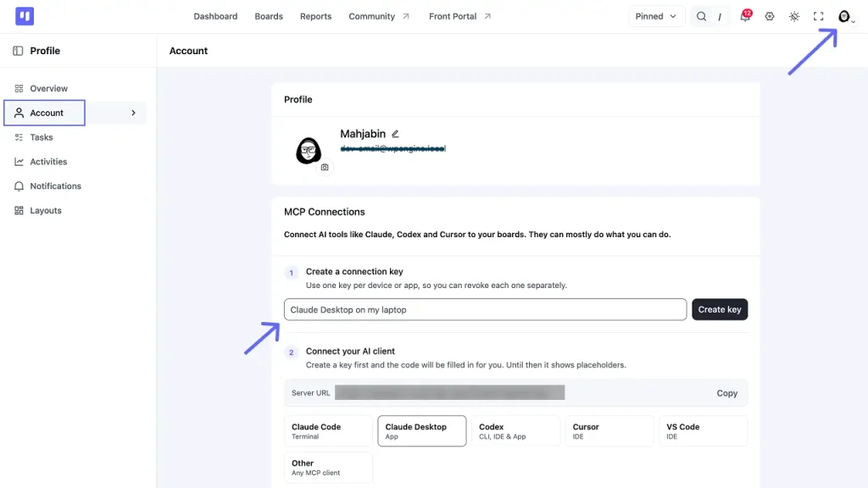Toggle the light/dark theme sun icon

click(x=794, y=16)
